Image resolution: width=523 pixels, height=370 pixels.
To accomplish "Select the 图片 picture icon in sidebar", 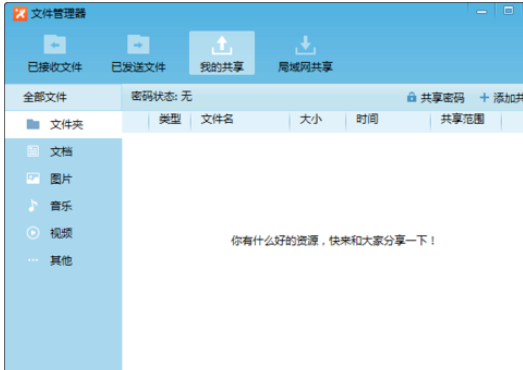I will point(33,178).
